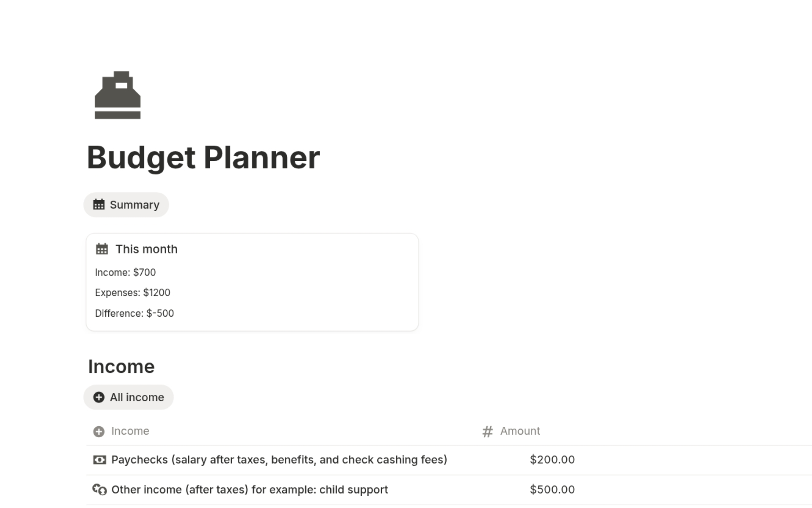Image resolution: width=812 pixels, height=508 pixels.
Task: Open the Amount column header menu
Action: point(520,431)
